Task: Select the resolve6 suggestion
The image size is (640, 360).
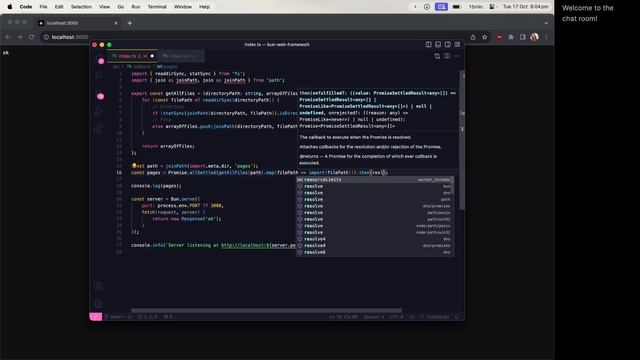Action: [x=375, y=252]
